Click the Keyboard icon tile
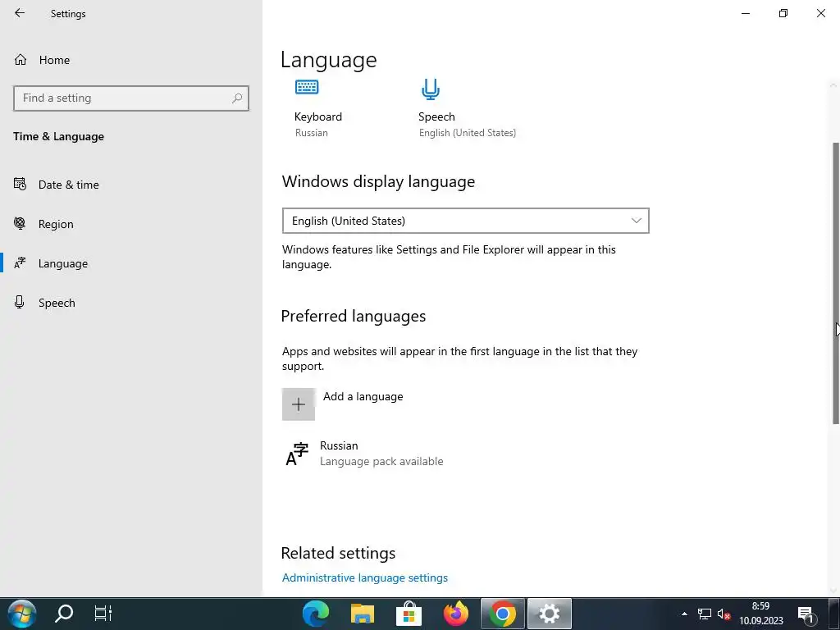The height and width of the screenshot is (630, 840). pos(307,87)
